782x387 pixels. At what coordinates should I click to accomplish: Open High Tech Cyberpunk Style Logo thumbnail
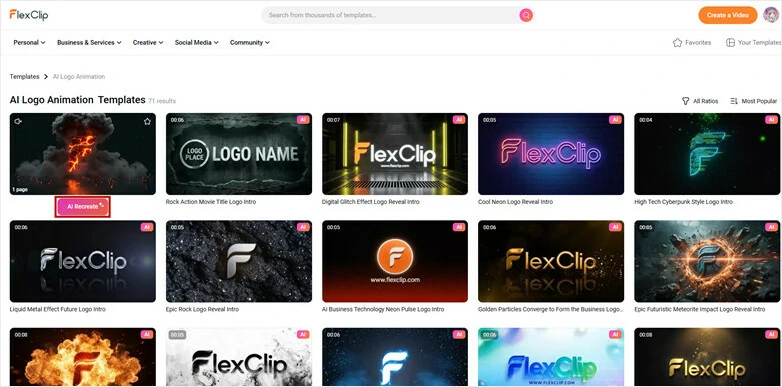pos(707,154)
